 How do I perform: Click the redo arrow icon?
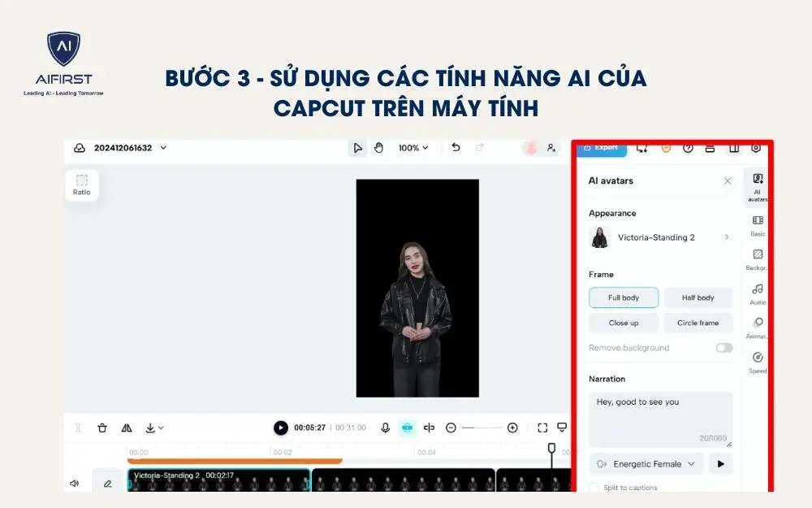click(x=480, y=148)
